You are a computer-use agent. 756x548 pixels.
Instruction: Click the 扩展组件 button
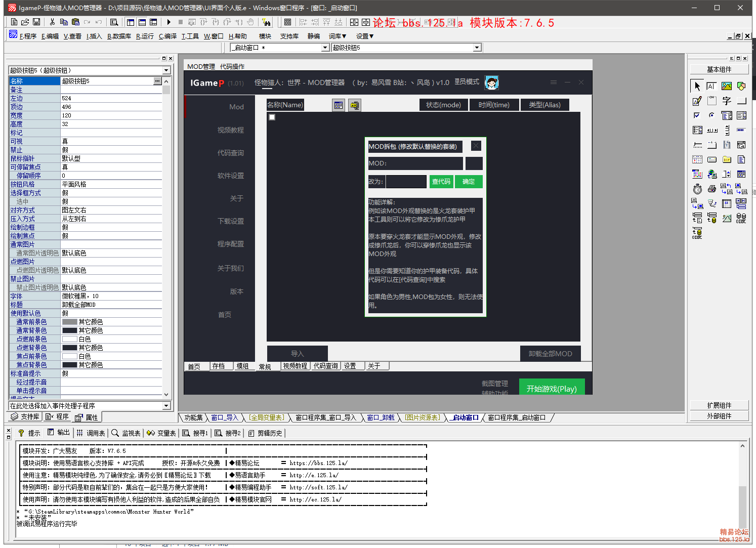click(719, 405)
